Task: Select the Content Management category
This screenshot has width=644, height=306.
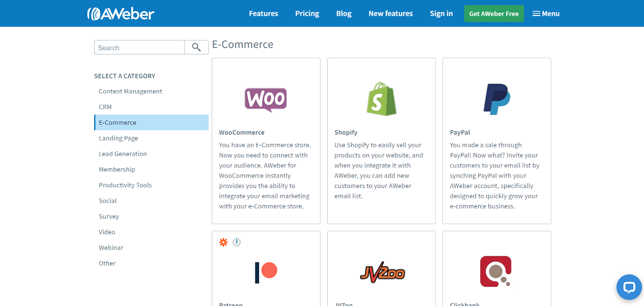Action: [130, 91]
